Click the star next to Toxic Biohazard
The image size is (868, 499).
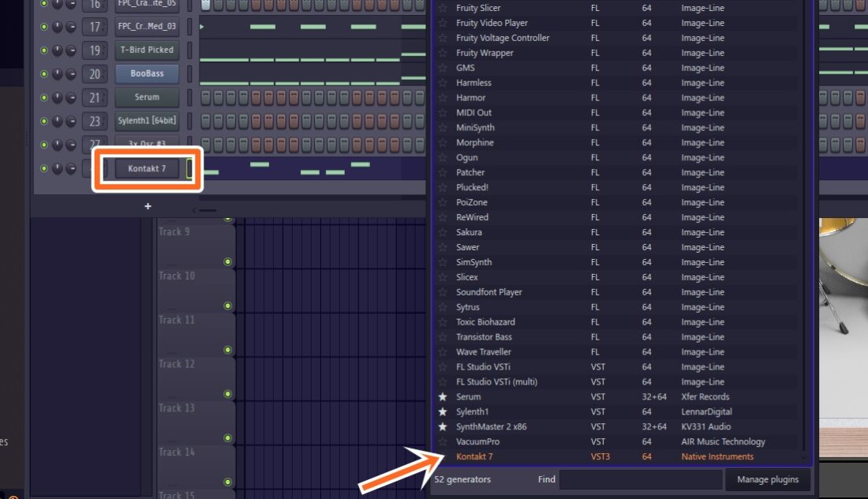click(x=443, y=322)
